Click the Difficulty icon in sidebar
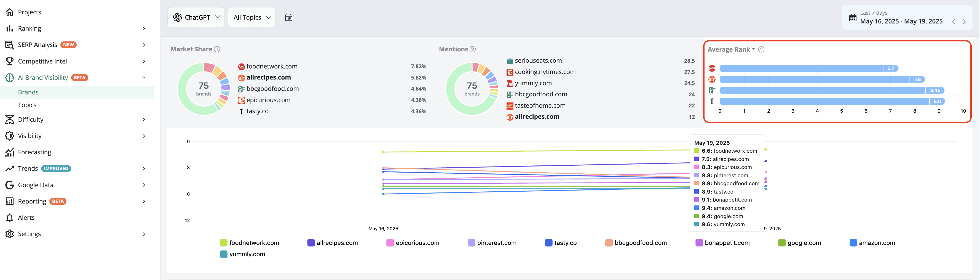 coord(9,120)
